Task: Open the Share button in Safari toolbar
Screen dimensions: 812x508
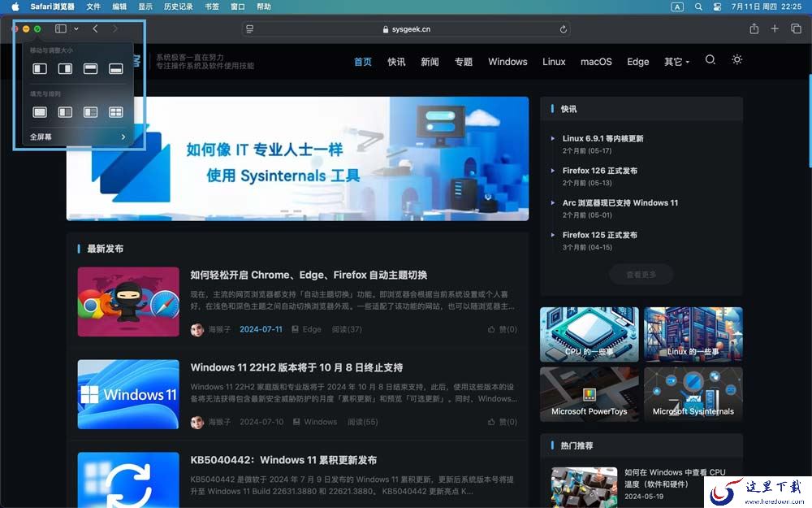Action: click(754, 28)
